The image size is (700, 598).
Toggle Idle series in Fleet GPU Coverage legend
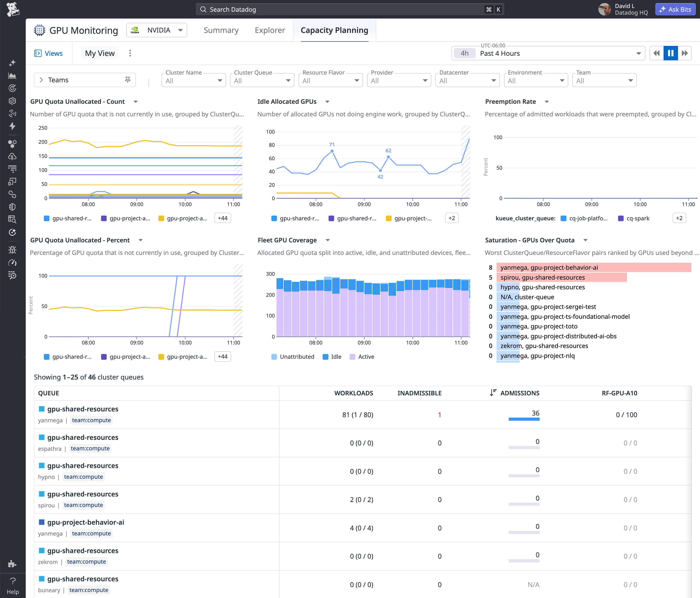332,357
